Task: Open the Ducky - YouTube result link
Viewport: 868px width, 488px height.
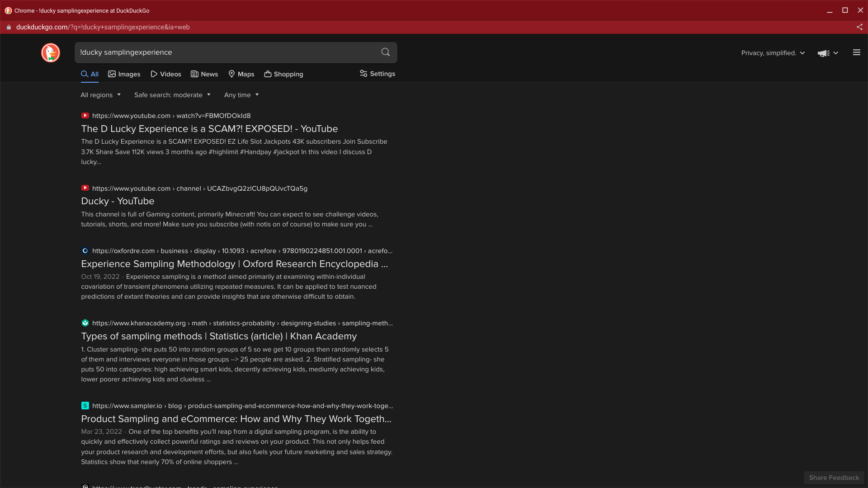Action: tap(118, 201)
